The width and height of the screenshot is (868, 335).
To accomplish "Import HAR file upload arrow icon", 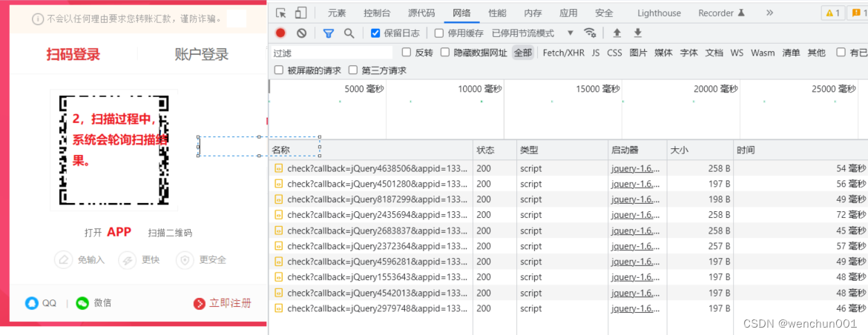I will [617, 33].
